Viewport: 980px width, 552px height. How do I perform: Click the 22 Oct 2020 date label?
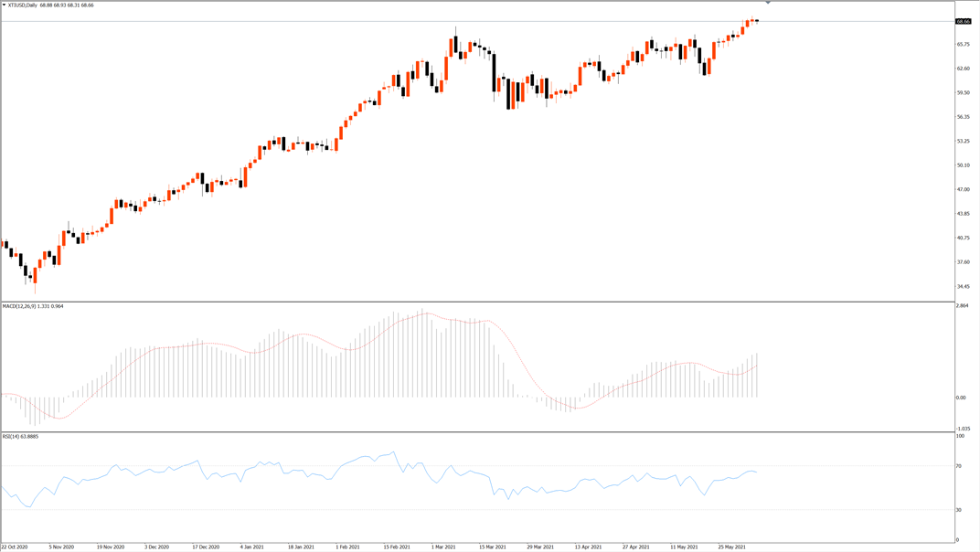coord(15,547)
